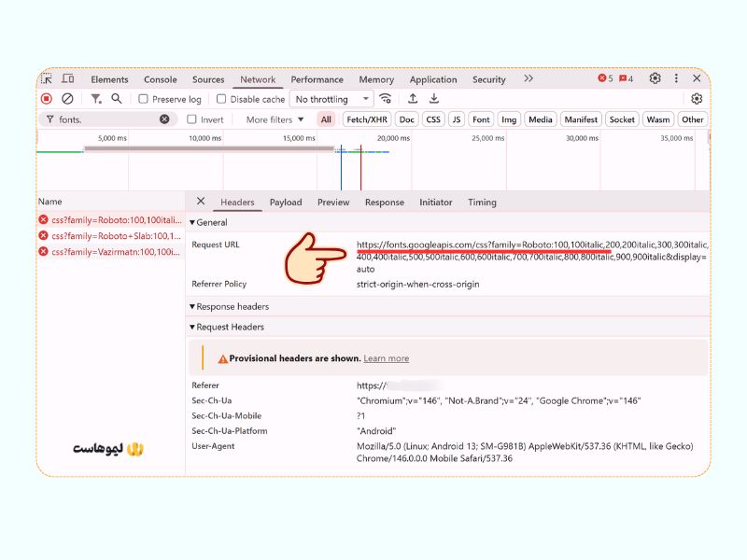Click the fonts. filter input field
This screenshot has width=747, height=560.
click(105, 119)
